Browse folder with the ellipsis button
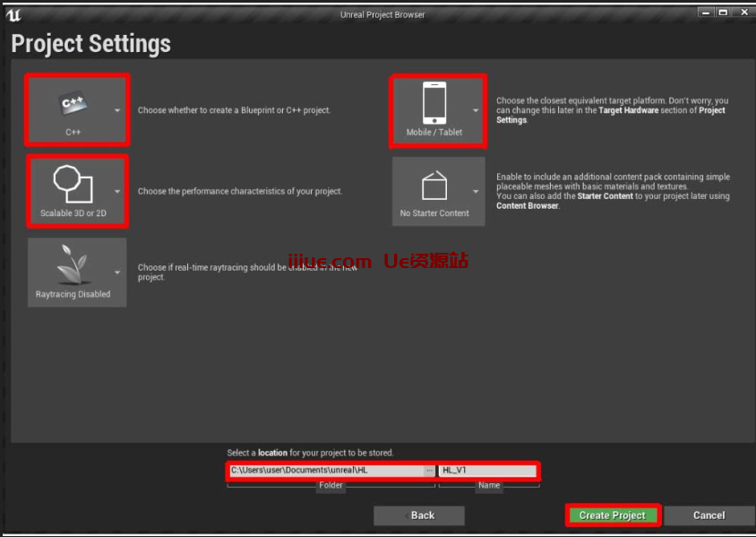Screen dimensions: 756x537 tap(429, 471)
